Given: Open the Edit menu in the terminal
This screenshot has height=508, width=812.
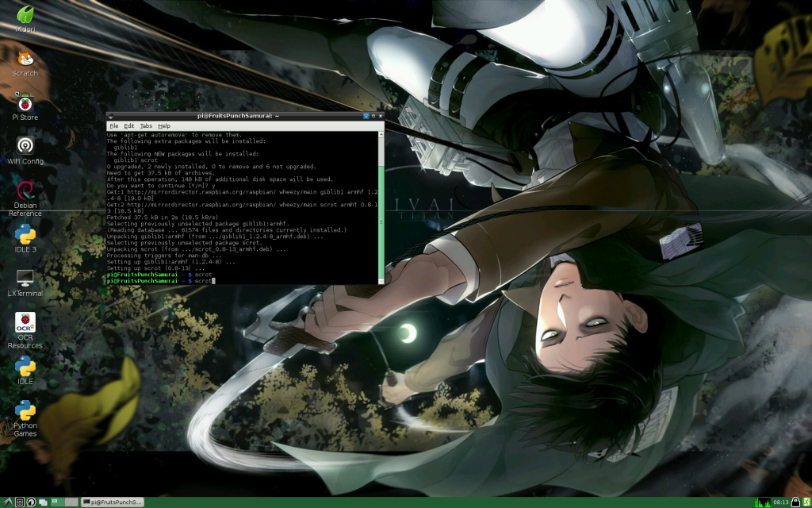Looking at the screenshot, I should click(129, 126).
